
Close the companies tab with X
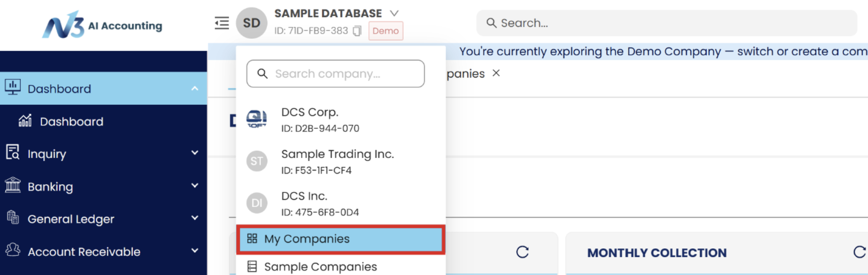pyautogui.click(x=496, y=73)
